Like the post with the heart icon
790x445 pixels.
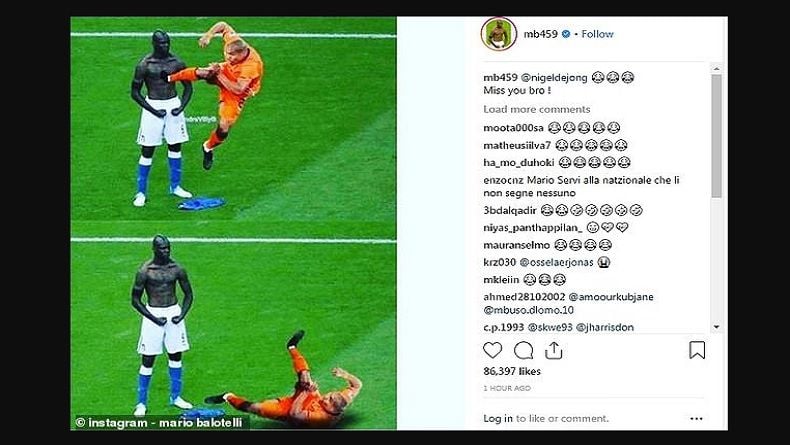[x=492, y=350]
